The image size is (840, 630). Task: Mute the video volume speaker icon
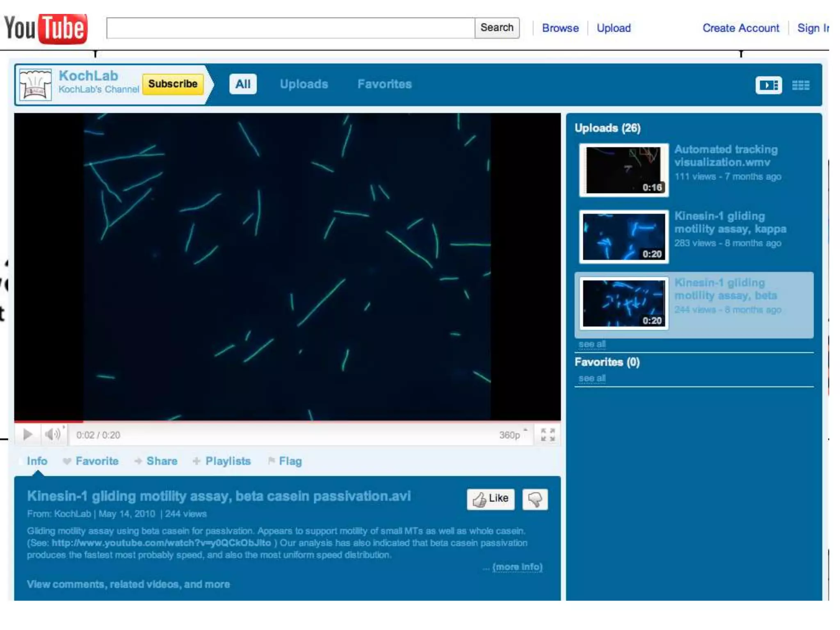pos(52,434)
